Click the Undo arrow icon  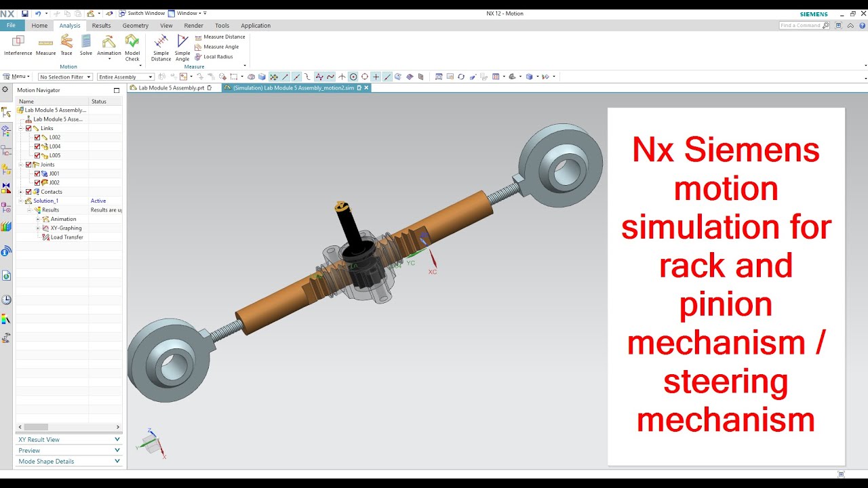[38, 14]
